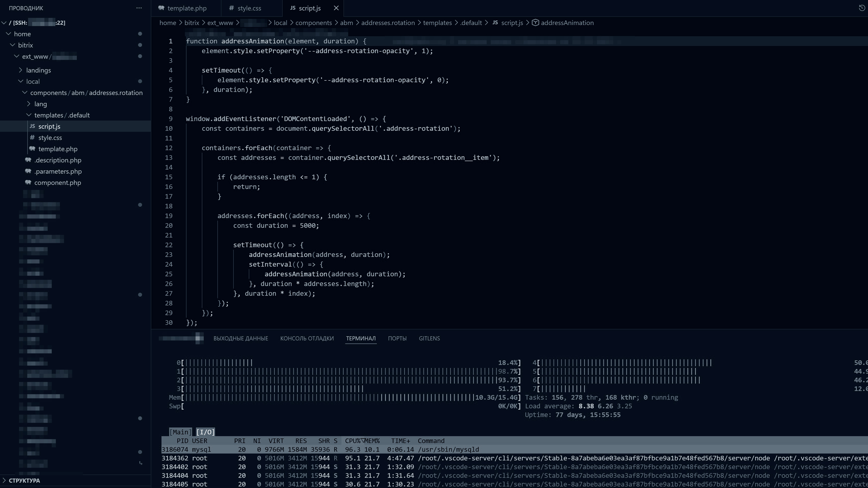Open the Выходные данные output panel tab
This screenshot has width=868, height=488.
coord(241,338)
